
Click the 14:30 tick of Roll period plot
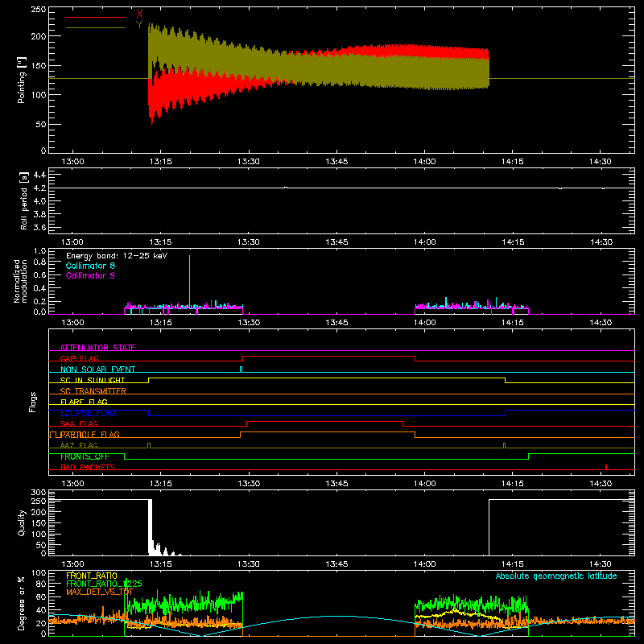coord(601,242)
